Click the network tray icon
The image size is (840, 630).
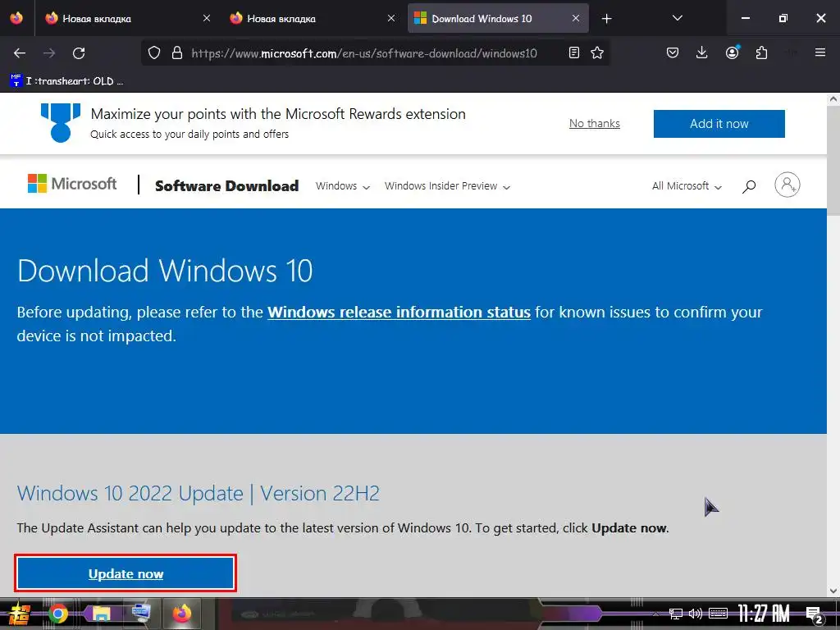pyautogui.click(x=675, y=614)
